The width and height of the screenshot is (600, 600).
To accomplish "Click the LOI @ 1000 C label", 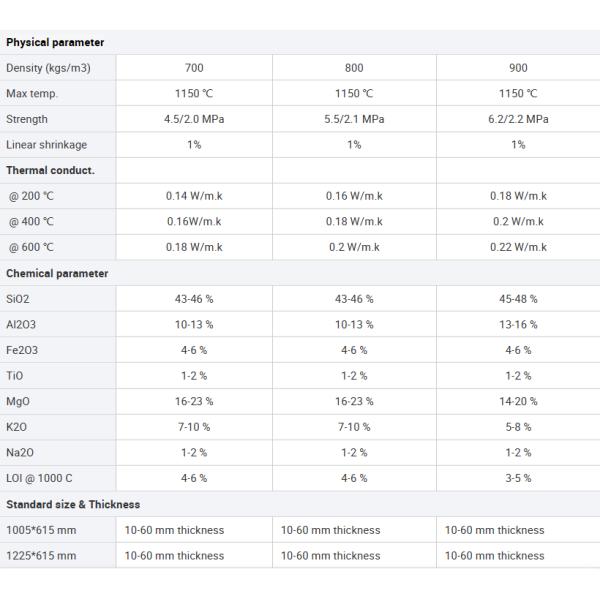I will 39,478.
